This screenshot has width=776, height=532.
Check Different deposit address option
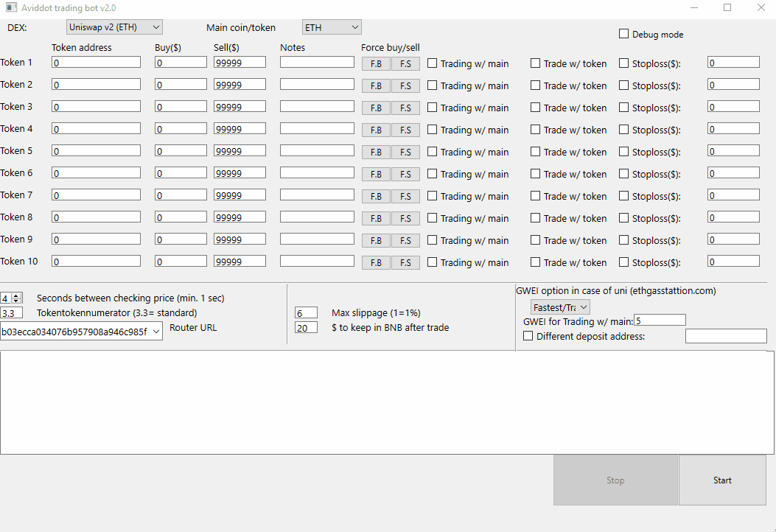528,336
